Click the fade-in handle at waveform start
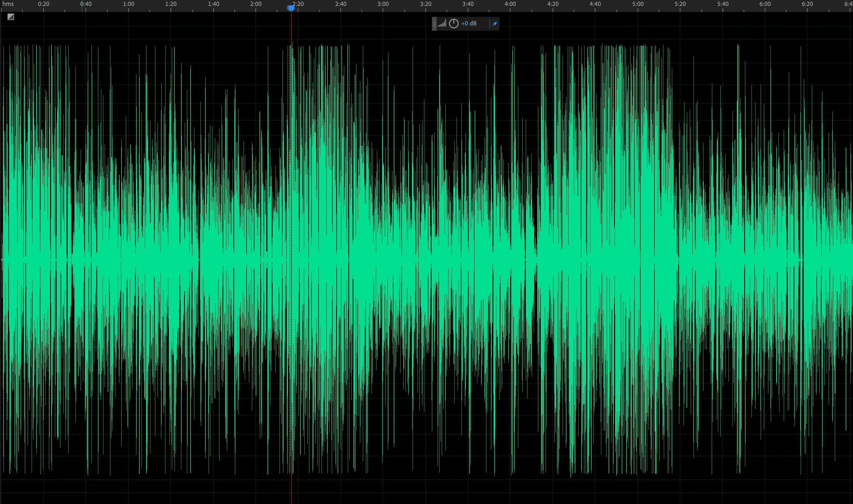This screenshot has width=853, height=504. click(11, 17)
